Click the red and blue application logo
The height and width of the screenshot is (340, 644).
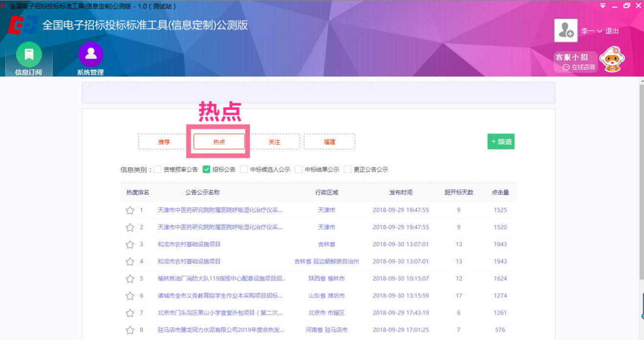[22, 25]
